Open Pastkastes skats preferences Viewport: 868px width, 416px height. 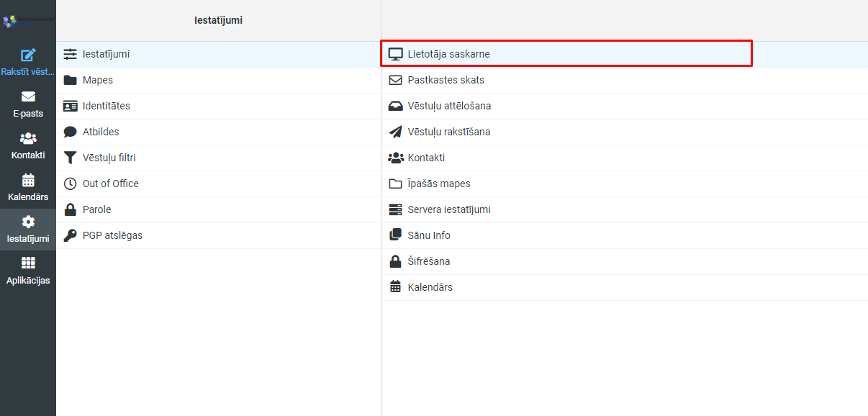coord(446,80)
